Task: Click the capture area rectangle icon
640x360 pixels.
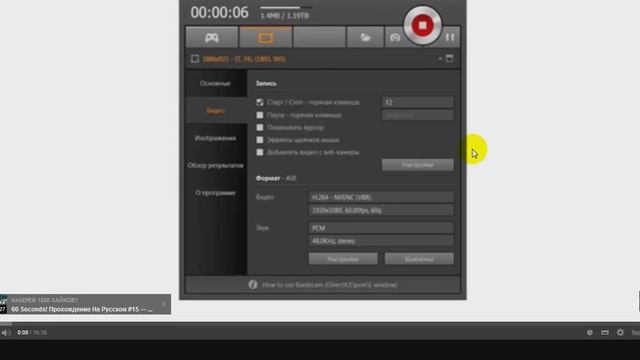Action: [x=195, y=59]
